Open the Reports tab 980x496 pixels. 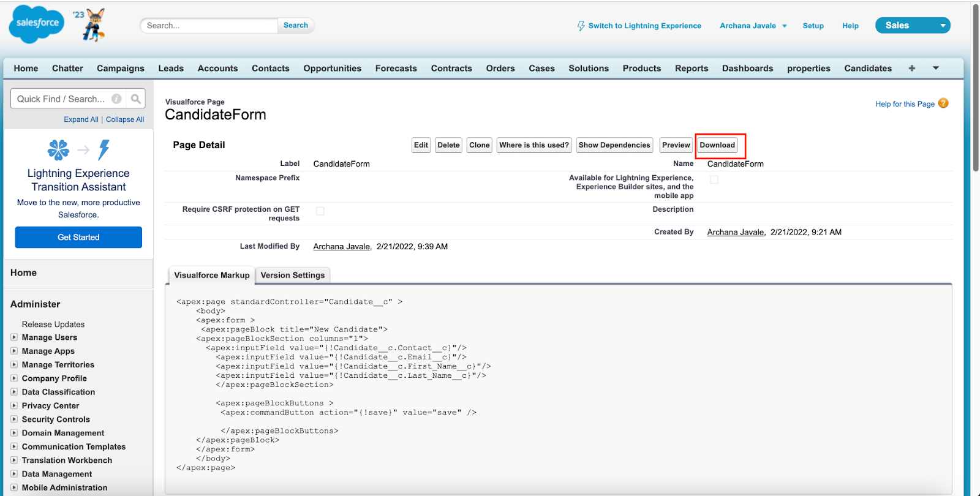[692, 69]
